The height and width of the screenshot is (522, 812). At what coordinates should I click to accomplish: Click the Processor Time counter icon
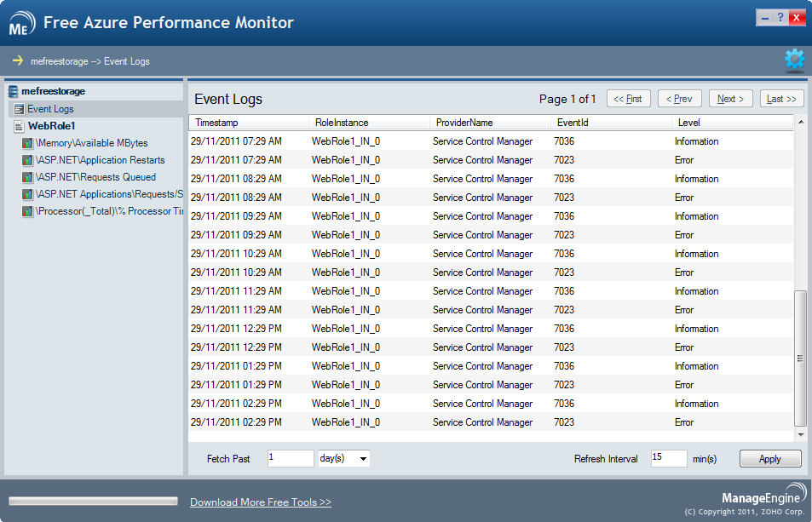pos(27,211)
